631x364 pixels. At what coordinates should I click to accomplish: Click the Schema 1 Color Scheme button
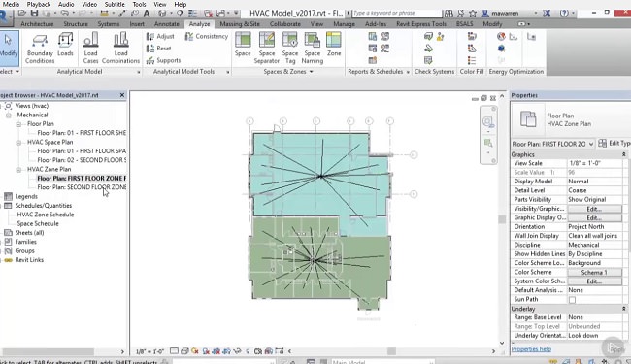[x=594, y=273]
